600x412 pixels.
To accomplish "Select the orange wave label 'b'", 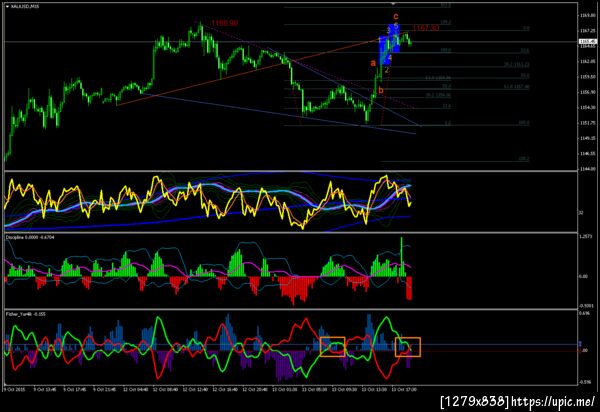I will tap(381, 90).
